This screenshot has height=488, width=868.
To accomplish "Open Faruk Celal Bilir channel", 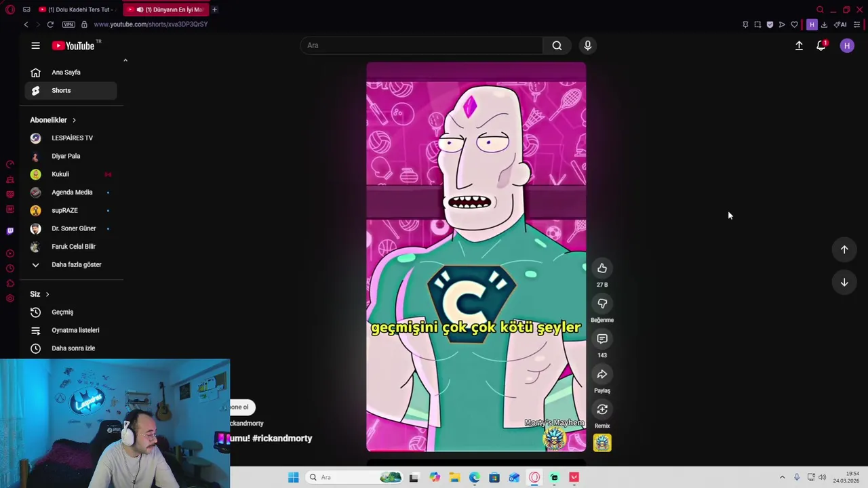I will (71, 247).
